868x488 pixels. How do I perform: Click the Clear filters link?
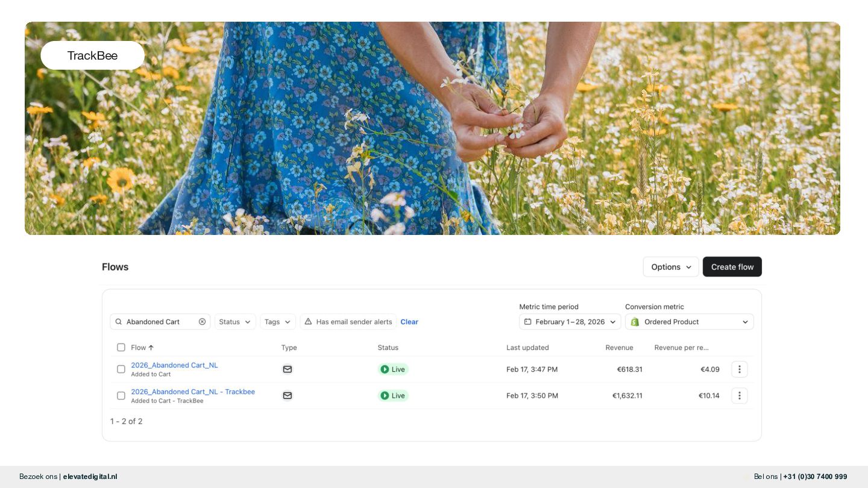pyautogui.click(x=409, y=322)
